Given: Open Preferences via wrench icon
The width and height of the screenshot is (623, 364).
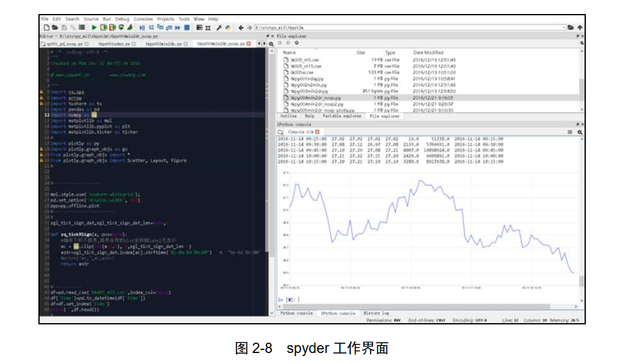Looking at the screenshot, I should click(219, 27).
